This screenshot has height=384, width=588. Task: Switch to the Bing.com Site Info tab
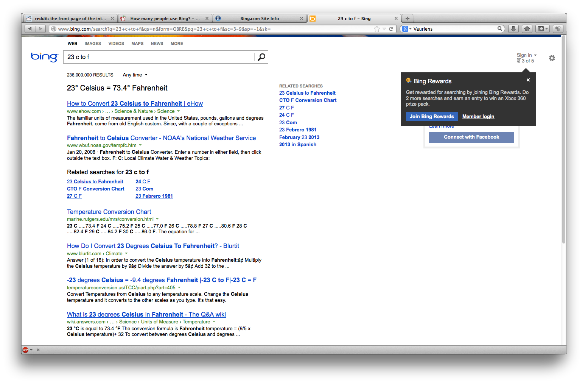pos(259,18)
